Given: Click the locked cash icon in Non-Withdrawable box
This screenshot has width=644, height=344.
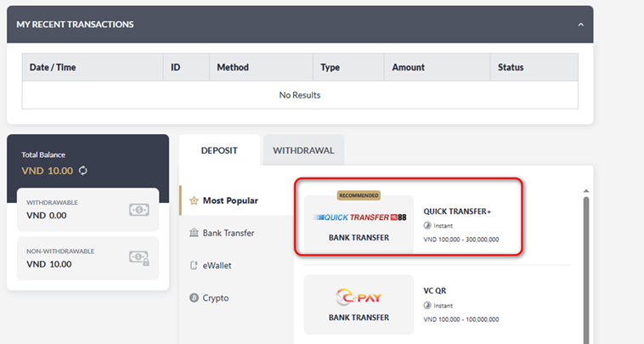Looking at the screenshot, I should 138,257.
